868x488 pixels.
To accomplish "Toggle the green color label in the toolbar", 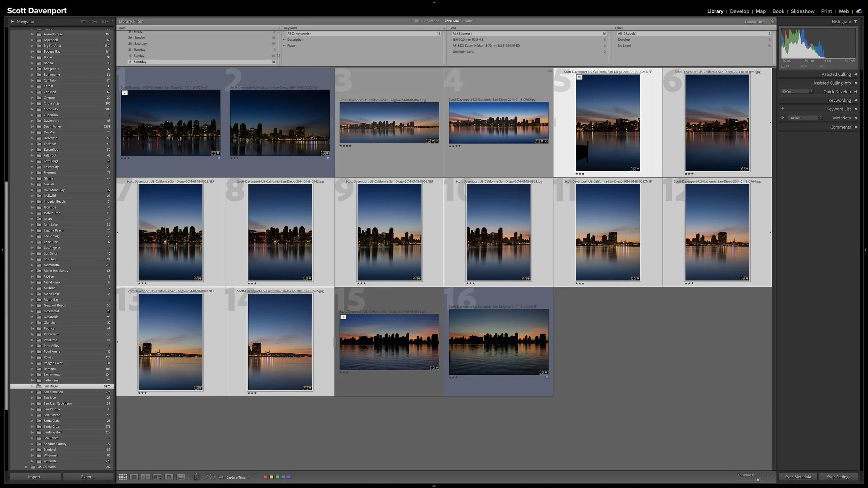I will point(277,477).
